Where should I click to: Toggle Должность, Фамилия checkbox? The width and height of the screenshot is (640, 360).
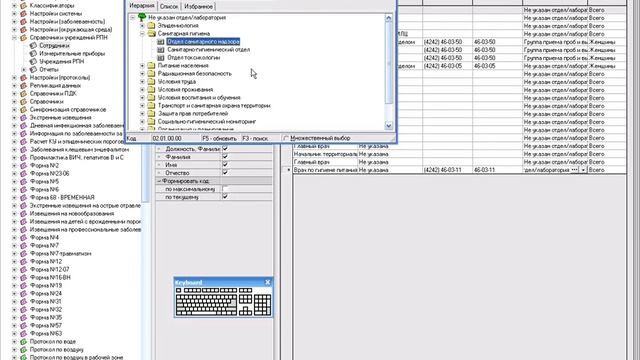pos(225,149)
